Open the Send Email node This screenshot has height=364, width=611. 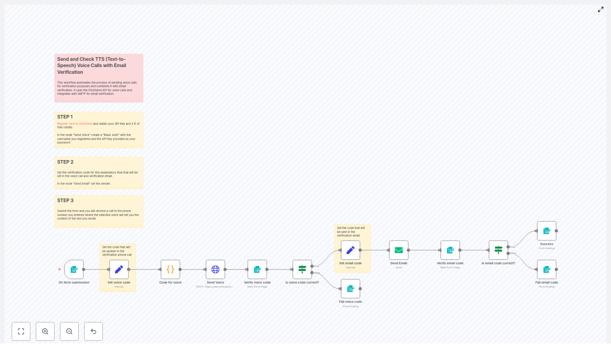click(399, 250)
